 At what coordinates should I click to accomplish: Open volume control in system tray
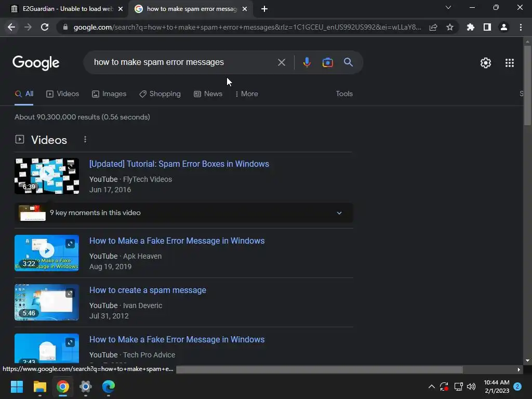(x=471, y=387)
